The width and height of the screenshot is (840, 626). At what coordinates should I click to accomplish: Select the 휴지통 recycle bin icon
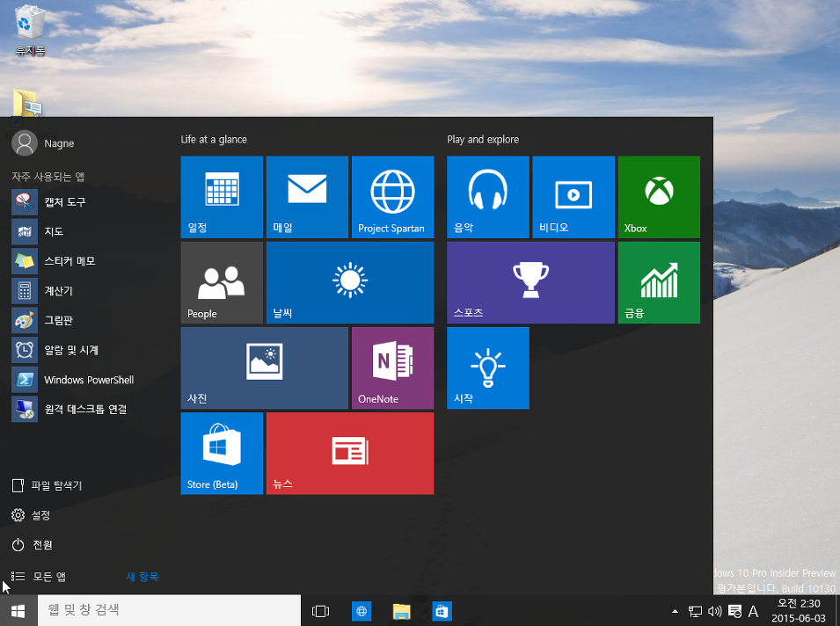30,29
